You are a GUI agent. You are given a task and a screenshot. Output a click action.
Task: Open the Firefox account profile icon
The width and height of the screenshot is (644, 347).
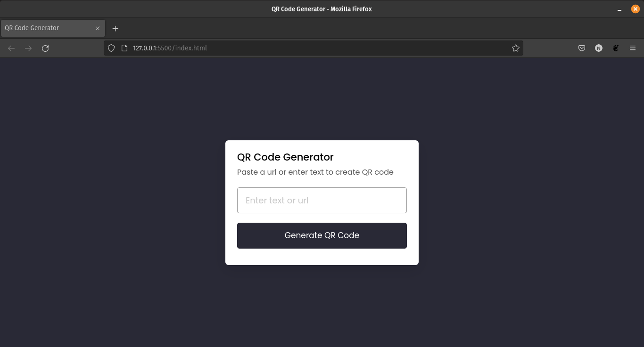click(598, 48)
